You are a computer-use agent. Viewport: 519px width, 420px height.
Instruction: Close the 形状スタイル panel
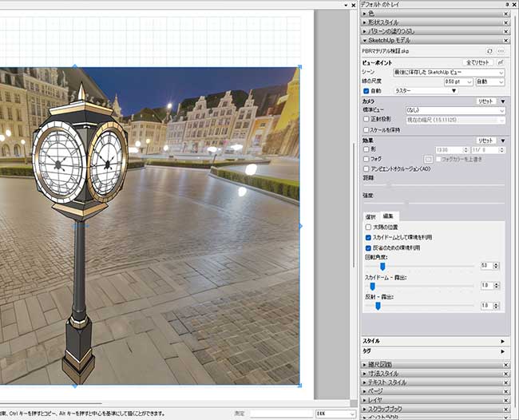505,22
